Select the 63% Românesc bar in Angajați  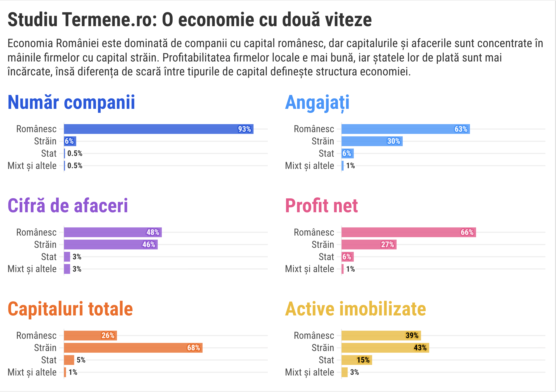point(405,129)
